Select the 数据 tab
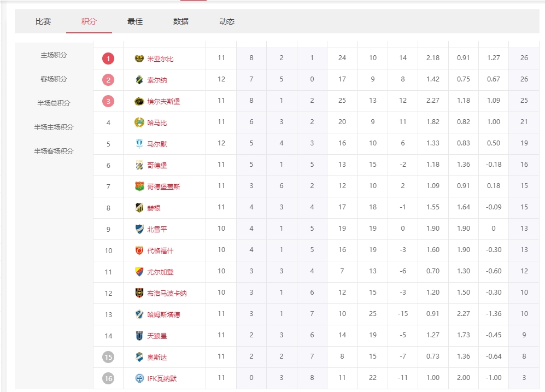 [181, 22]
